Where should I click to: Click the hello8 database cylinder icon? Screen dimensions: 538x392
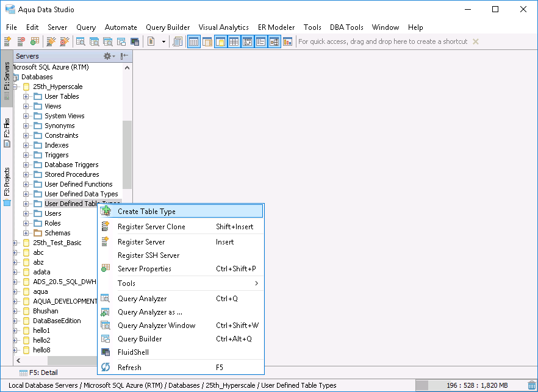(26, 350)
